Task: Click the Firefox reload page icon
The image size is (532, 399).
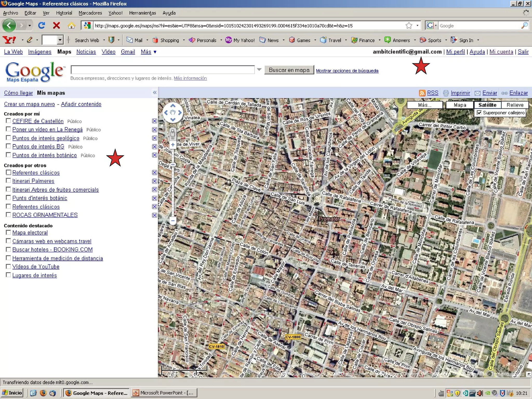Action: (x=42, y=25)
